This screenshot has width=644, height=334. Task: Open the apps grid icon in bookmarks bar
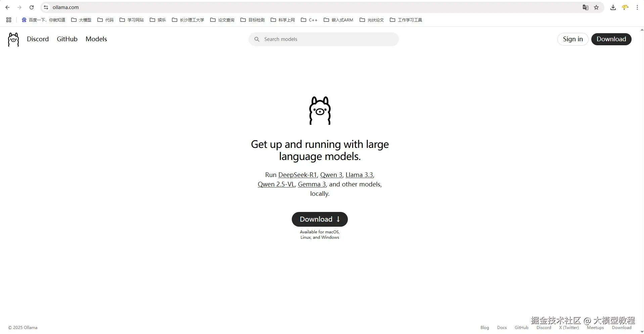9,20
